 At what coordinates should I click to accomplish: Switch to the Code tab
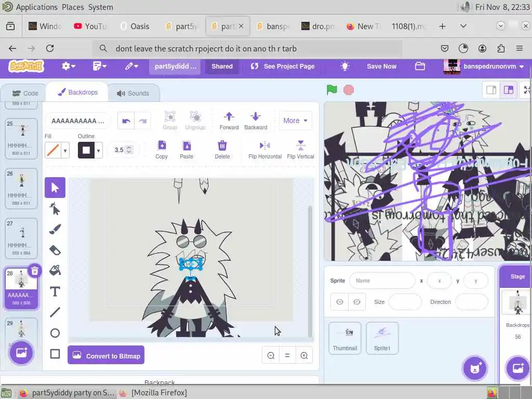click(24, 94)
